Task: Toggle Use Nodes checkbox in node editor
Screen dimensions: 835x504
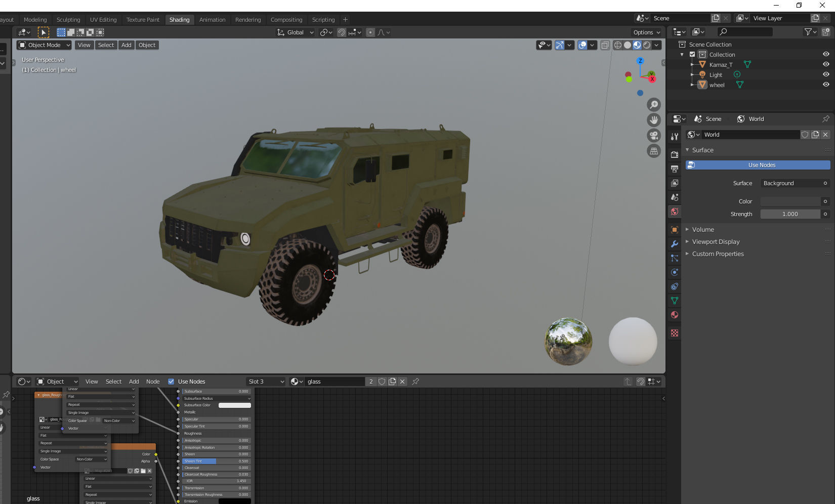Action: (x=171, y=382)
